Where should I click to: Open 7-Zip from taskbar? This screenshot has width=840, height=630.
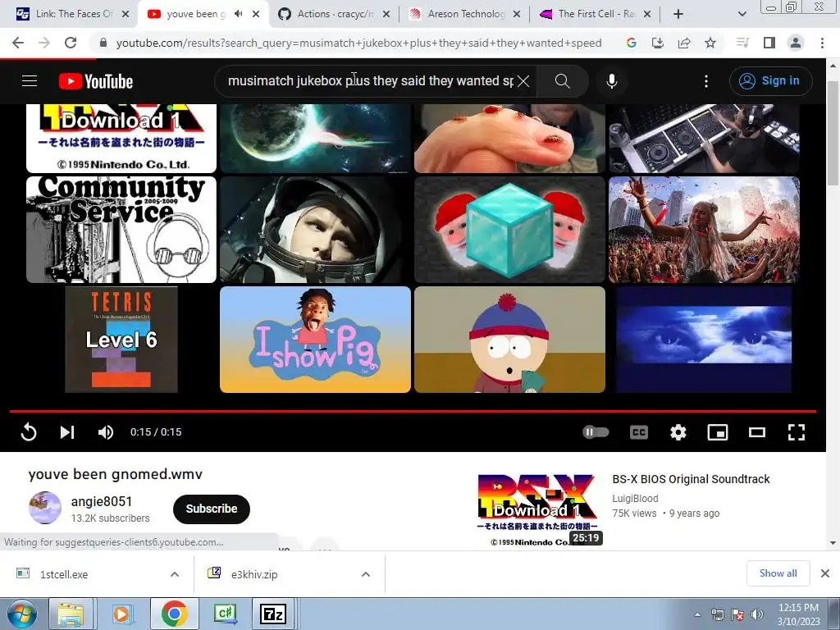pos(273,614)
